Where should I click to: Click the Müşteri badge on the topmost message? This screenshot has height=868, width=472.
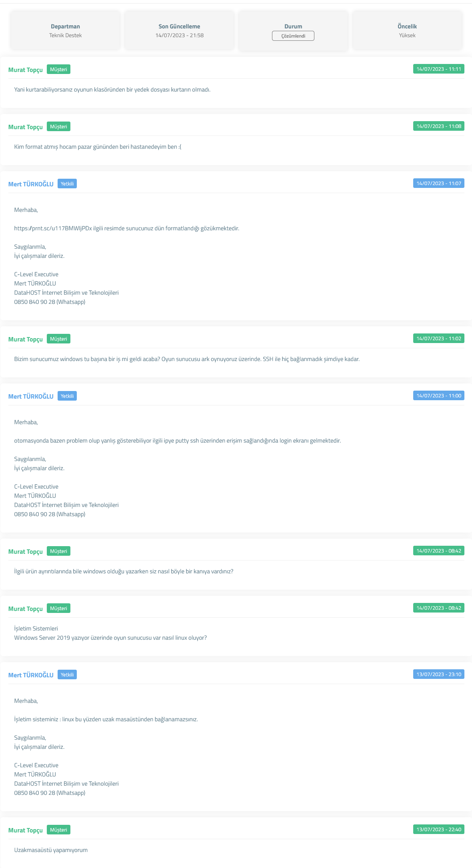(x=58, y=69)
